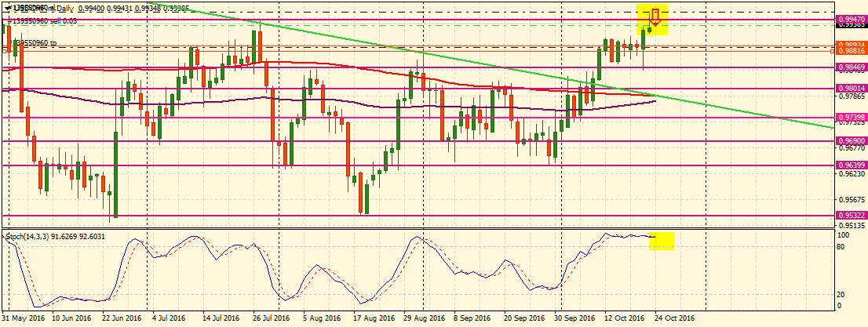
Task: Click the orange take-profit handle square at right edge
Action: [x=833, y=52]
